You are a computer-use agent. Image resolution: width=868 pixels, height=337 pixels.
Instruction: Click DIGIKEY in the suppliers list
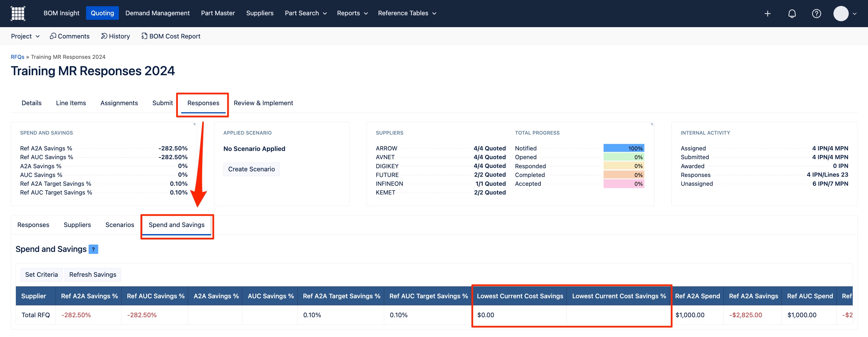pyautogui.click(x=387, y=166)
